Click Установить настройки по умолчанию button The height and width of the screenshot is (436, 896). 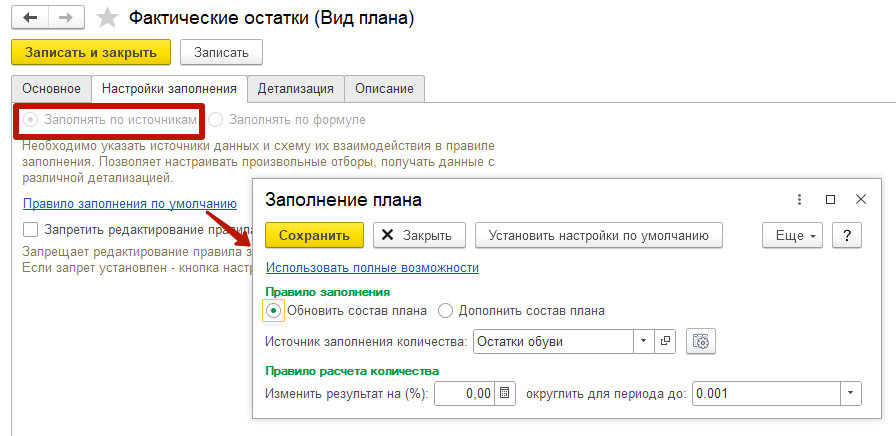pyautogui.click(x=599, y=235)
